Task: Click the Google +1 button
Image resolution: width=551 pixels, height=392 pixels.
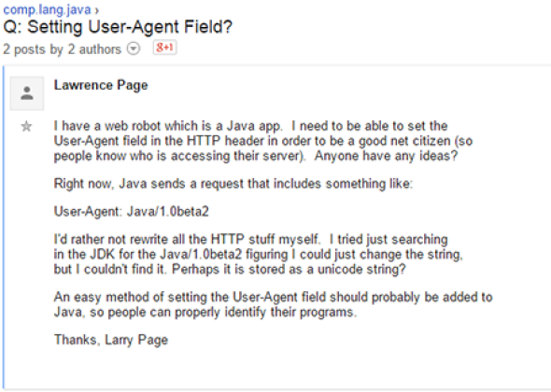Action: pyautogui.click(x=164, y=48)
